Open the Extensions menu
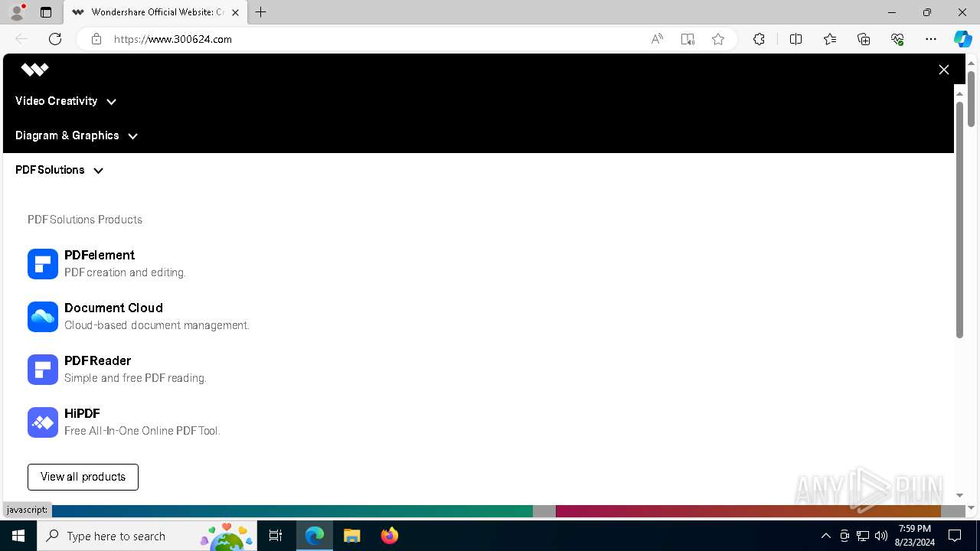 point(759,39)
